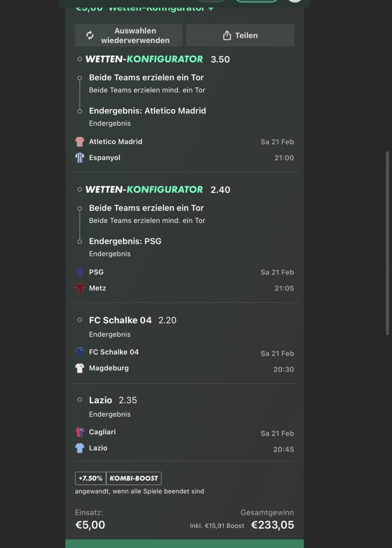Open the Wetten-Konfigurator bet with odds 3.50

coord(144,59)
